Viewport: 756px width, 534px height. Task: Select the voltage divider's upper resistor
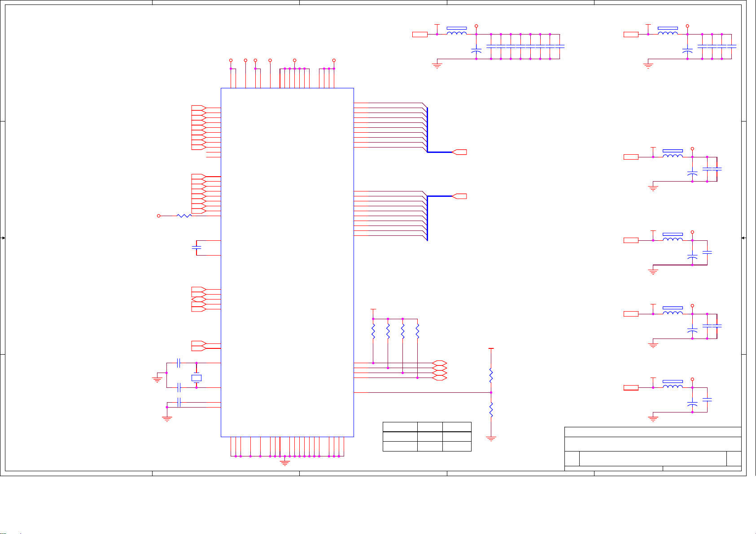coord(491,375)
